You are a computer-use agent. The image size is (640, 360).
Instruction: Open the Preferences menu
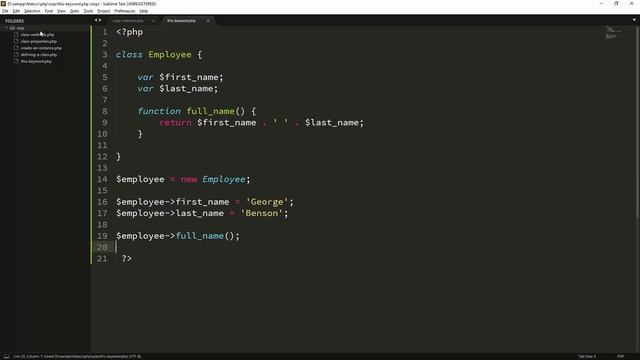coord(124,11)
